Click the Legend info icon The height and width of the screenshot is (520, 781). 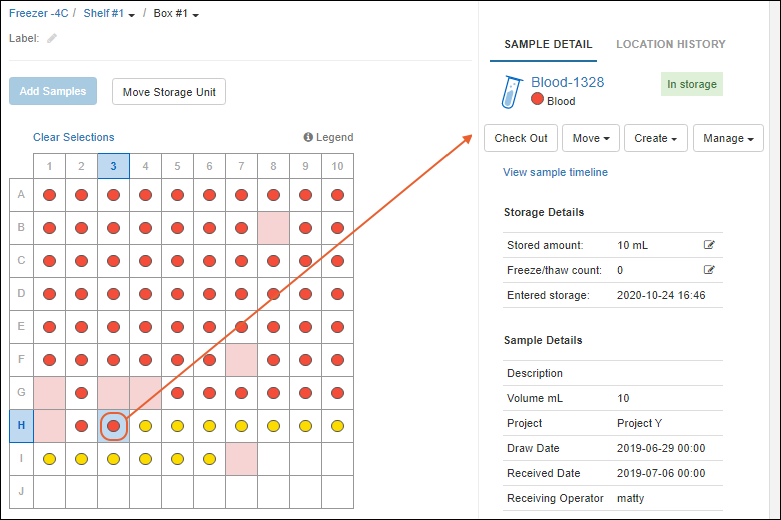tap(308, 138)
